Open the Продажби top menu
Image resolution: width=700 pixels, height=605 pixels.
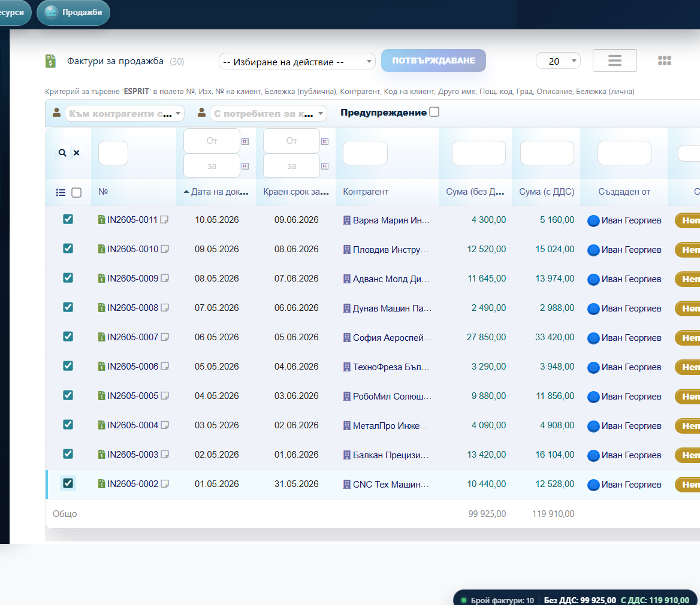(x=74, y=12)
